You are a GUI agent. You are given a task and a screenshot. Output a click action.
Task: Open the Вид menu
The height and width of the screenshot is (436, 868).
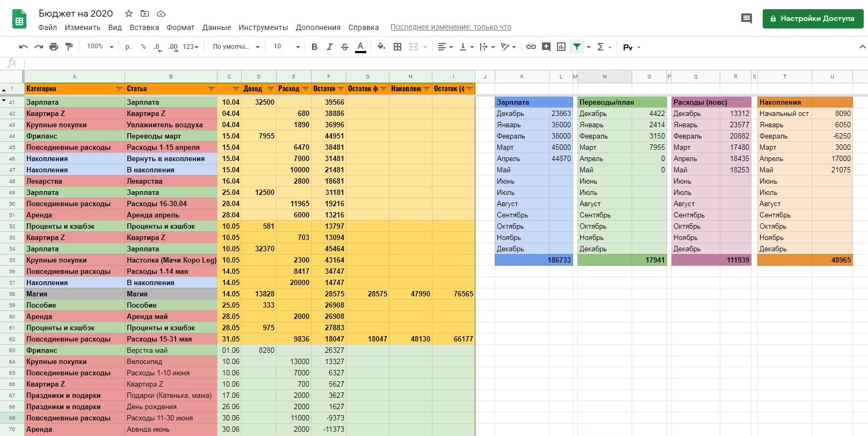coord(115,27)
